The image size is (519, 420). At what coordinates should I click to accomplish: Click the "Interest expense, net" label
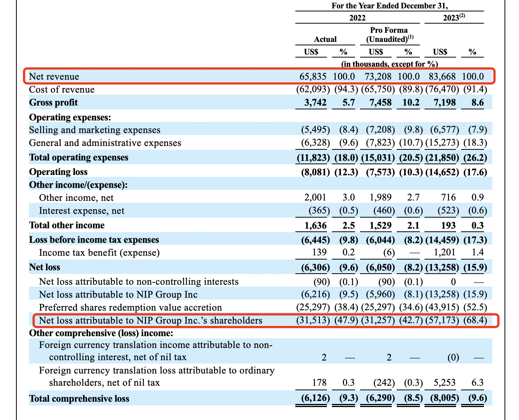82,211
